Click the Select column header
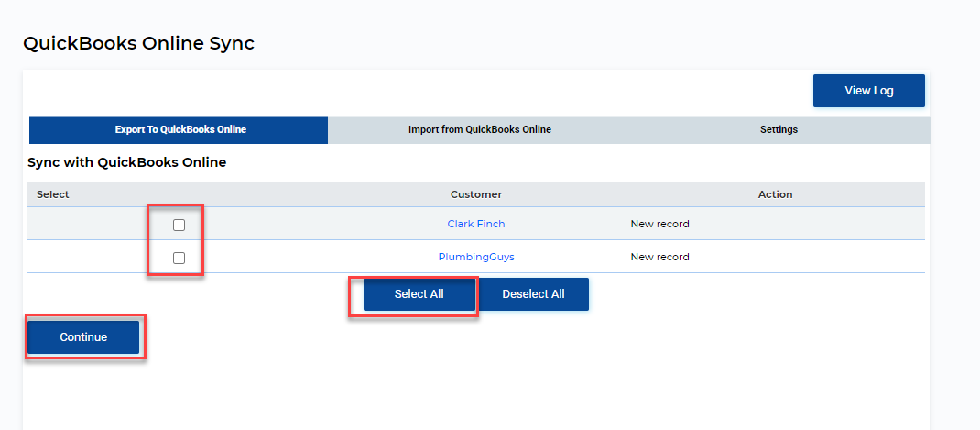 (x=53, y=194)
